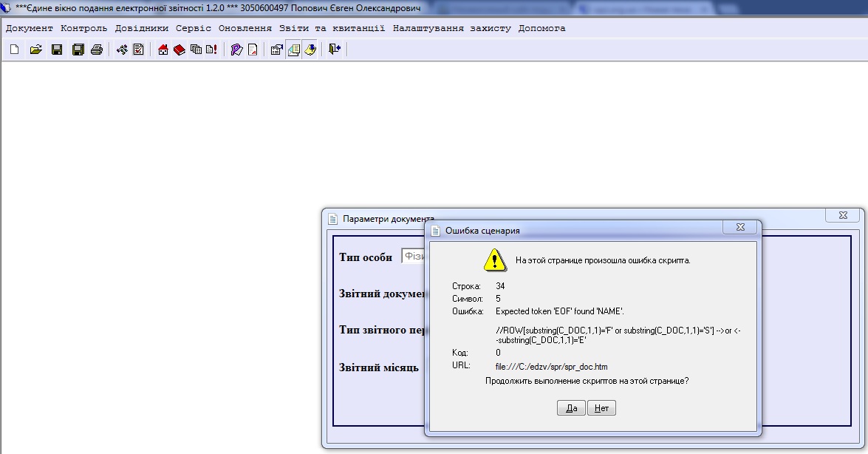The image size is (868, 454).
Task: Open the Довідники menu
Action: (x=141, y=28)
